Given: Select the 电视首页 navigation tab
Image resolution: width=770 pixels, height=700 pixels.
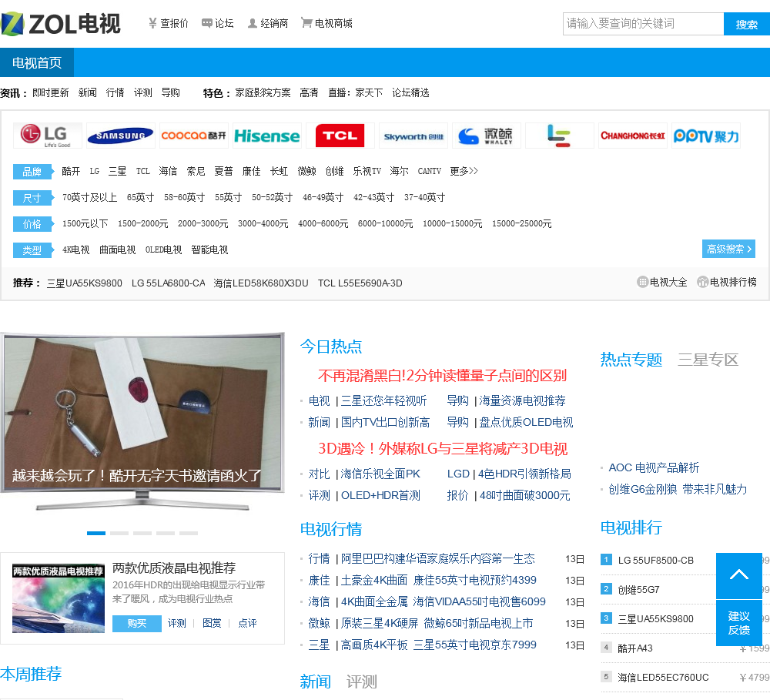Looking at the screenshot, I should (37, 62).
